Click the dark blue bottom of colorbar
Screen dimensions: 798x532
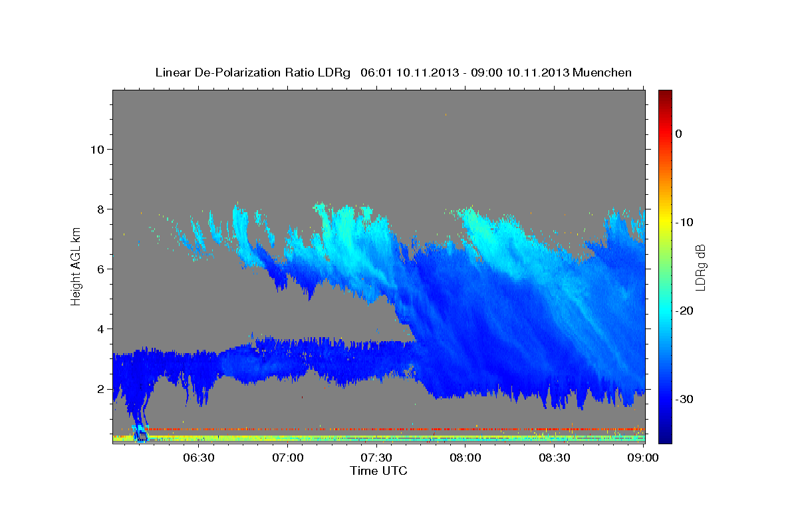click(x=665, y=436)
